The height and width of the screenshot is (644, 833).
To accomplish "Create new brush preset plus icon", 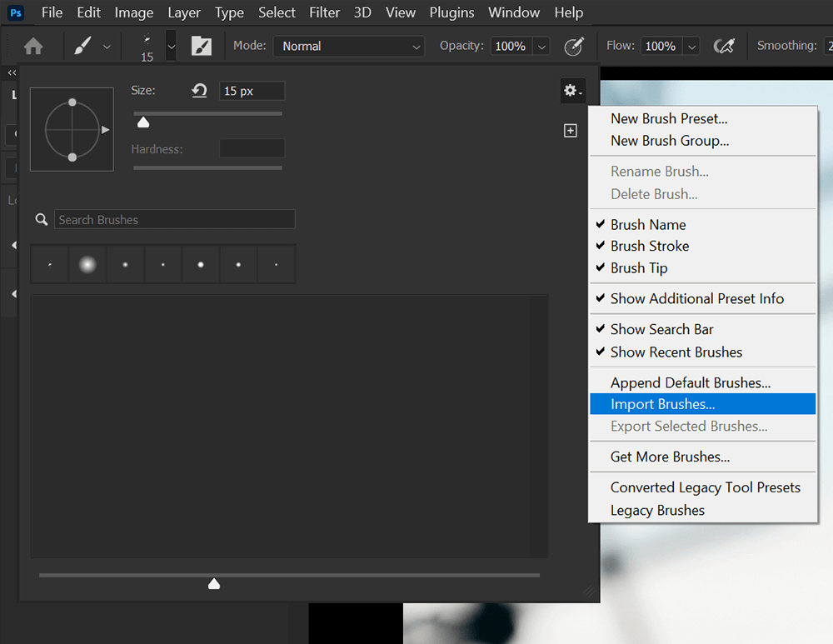I will pyautogui.click(x=570, y=131).
